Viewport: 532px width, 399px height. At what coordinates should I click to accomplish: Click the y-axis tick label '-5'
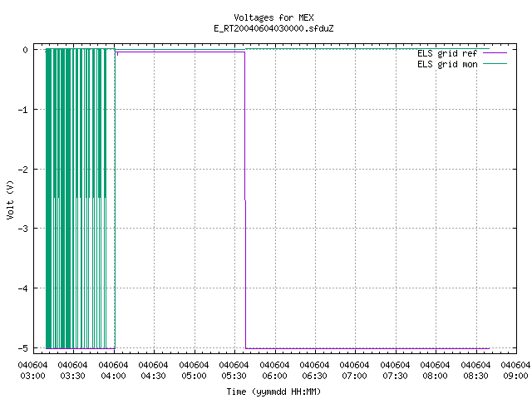(x=23, y=348)
